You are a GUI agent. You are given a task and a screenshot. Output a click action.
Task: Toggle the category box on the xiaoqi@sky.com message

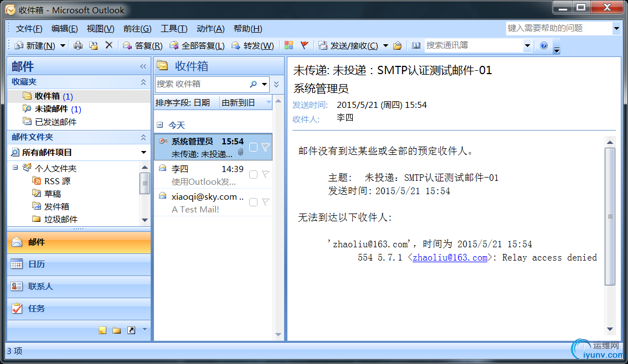[253, 202]
